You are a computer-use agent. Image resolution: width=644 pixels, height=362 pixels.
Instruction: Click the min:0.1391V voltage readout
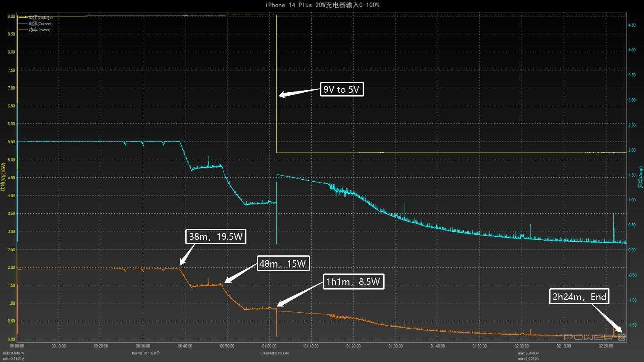13,359
